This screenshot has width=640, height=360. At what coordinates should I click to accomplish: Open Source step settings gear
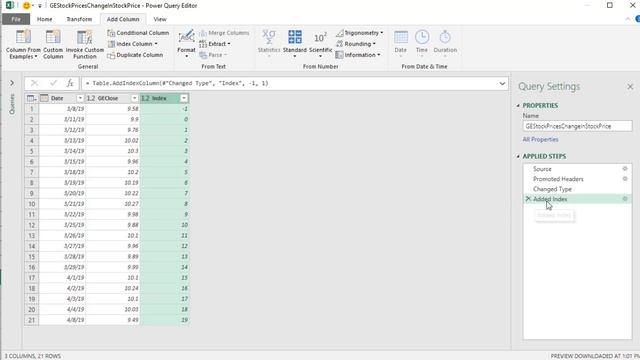[x=624, y=169]
